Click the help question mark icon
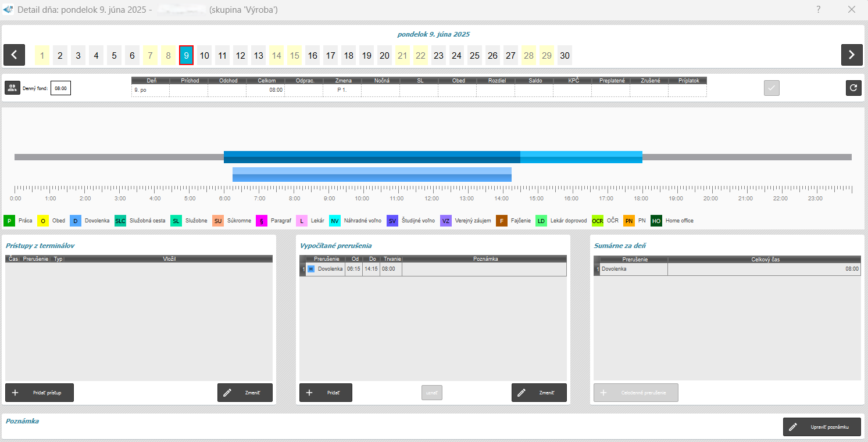The width and height of the screenshot is (868, 442). click(818, 9)
